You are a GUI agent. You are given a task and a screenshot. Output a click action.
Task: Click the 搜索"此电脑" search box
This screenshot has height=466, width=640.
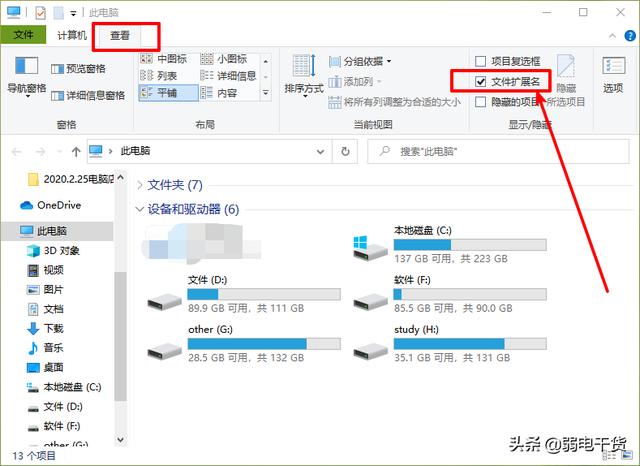click(498, 152)
